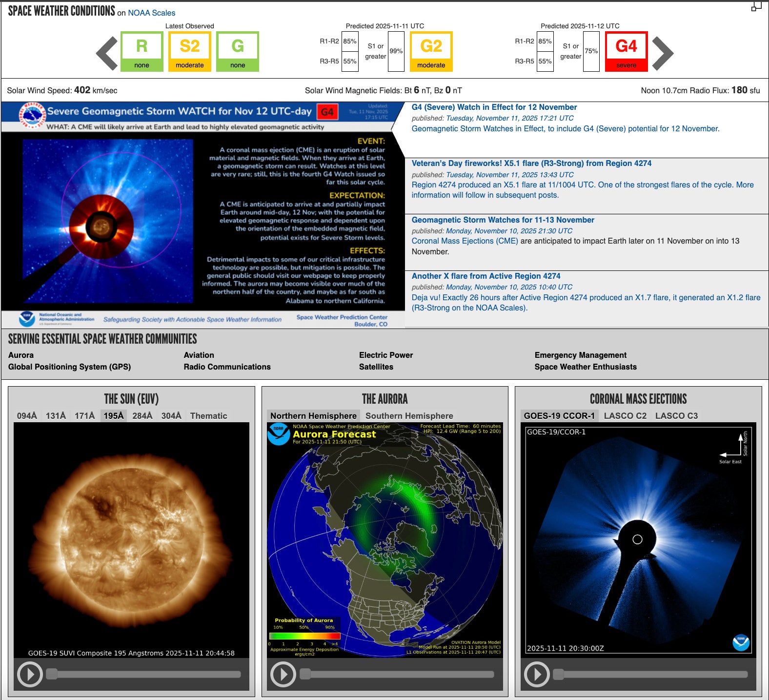Screen dimensions: 769x700
Task: Open the expand icon at top right corner
Action: click(756, 6)
